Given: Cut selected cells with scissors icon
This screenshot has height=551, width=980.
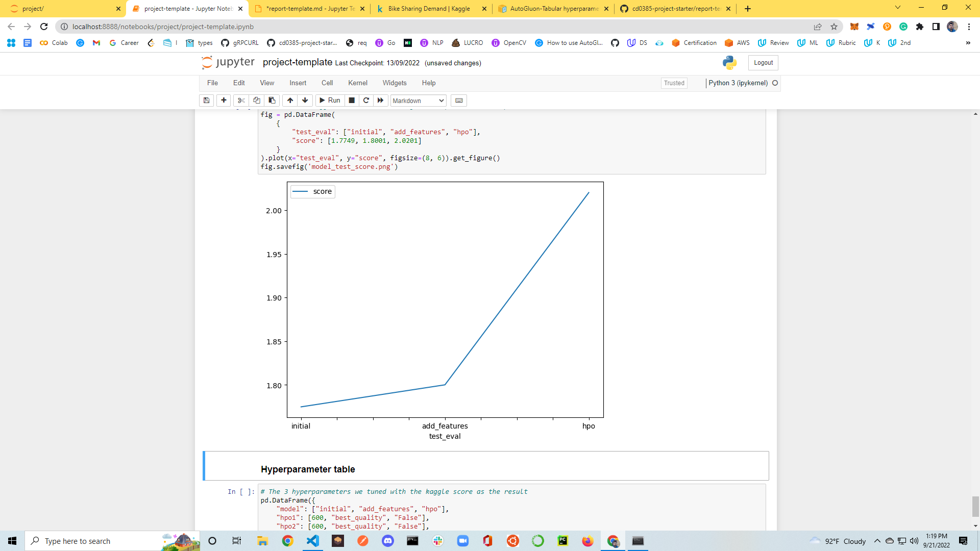Looking at the screenshot, I should pos(241,101).
